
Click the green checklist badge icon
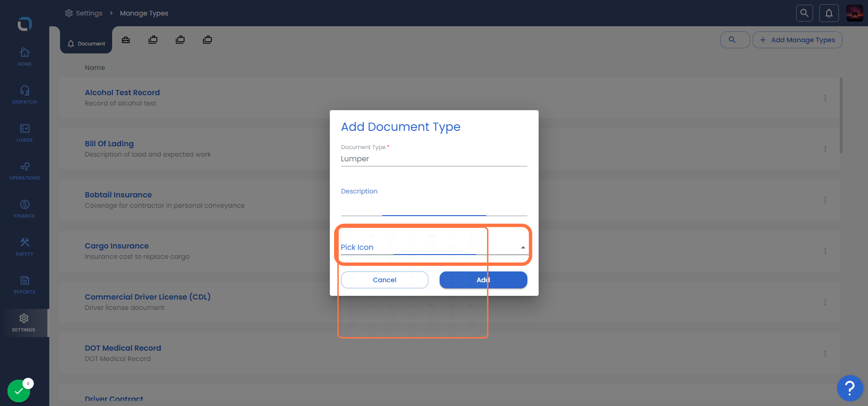[x=19, y=391]
